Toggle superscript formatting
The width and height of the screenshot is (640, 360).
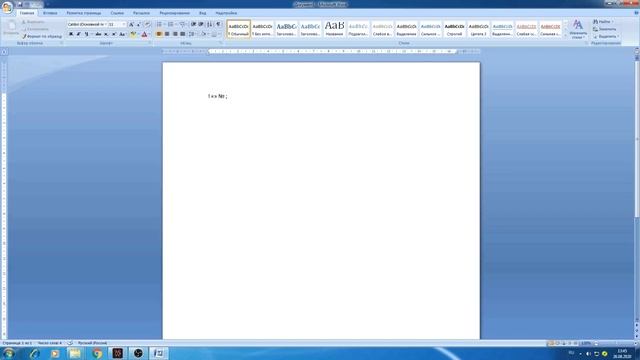click(x=114, y=34)
